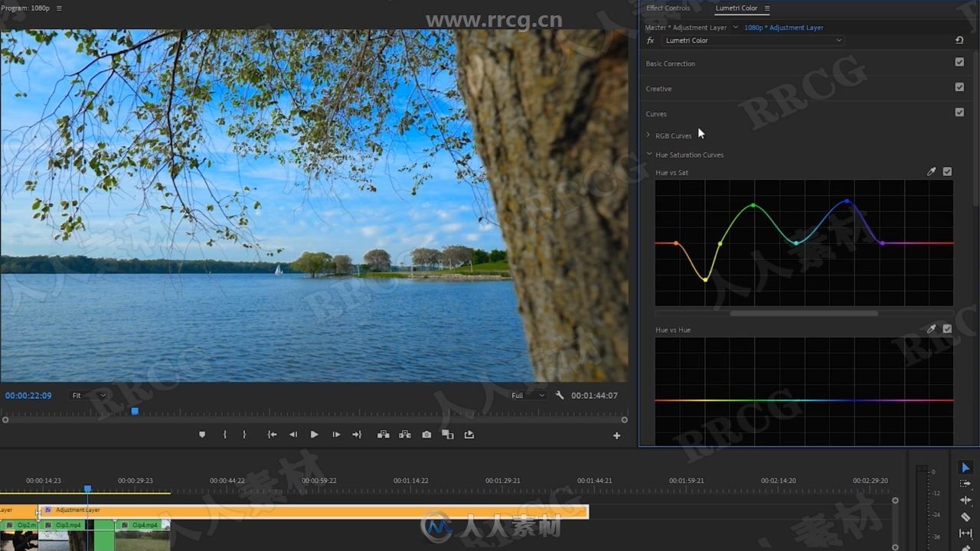Click the Mark In bracket icon
The height and width of the screenshot is (551, 980).
click(x=224, y=435)
